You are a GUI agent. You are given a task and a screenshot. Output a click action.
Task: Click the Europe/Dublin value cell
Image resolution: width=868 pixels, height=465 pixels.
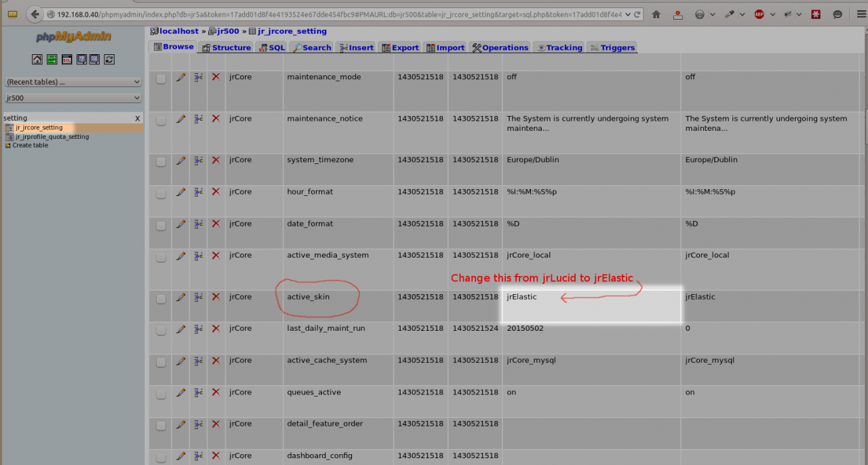click(x=532, y=160)
